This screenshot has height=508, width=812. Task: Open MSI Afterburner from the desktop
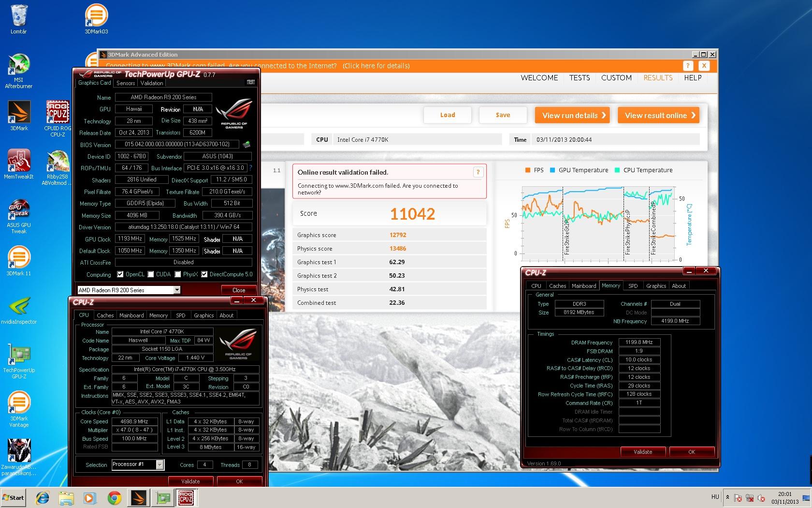point(18,71)
